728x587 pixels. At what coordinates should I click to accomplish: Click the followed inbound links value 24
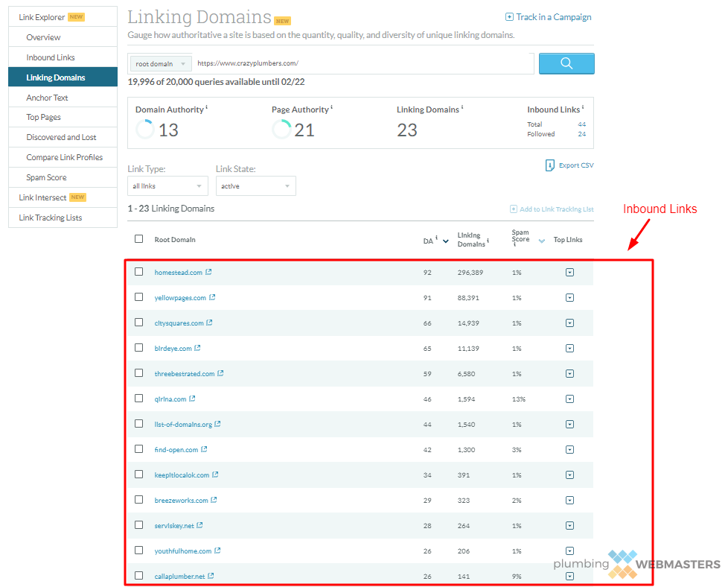point(582,134)
